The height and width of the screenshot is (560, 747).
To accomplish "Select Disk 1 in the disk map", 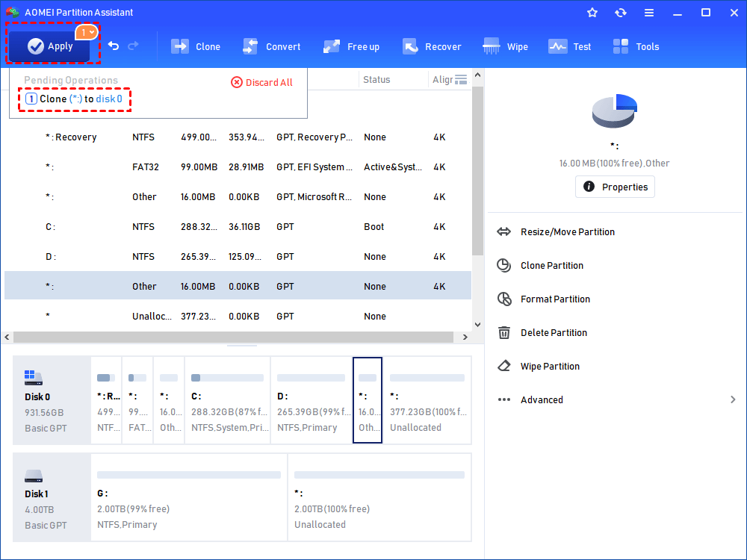I will tap(52, 497).
